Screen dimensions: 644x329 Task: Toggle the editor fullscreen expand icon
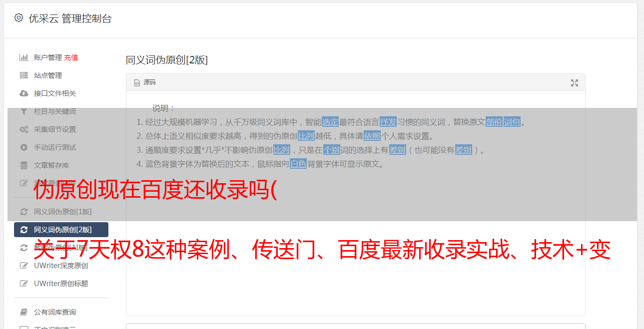tap(575, 83)
